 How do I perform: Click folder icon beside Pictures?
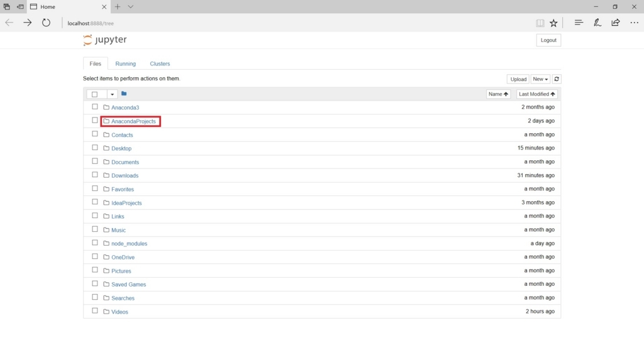click(x=106, y=271)
